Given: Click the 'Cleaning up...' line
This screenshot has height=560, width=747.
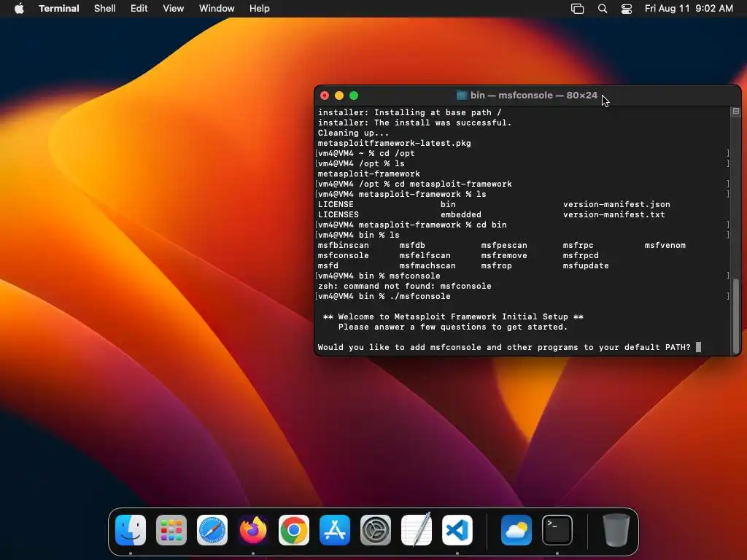Looking at the screenshot, I should click(354, 133).
